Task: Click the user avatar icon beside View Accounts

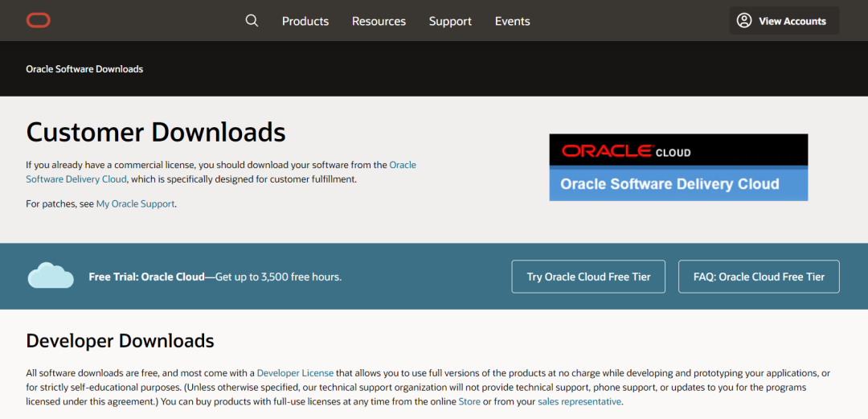Action: tap(744, 21)
